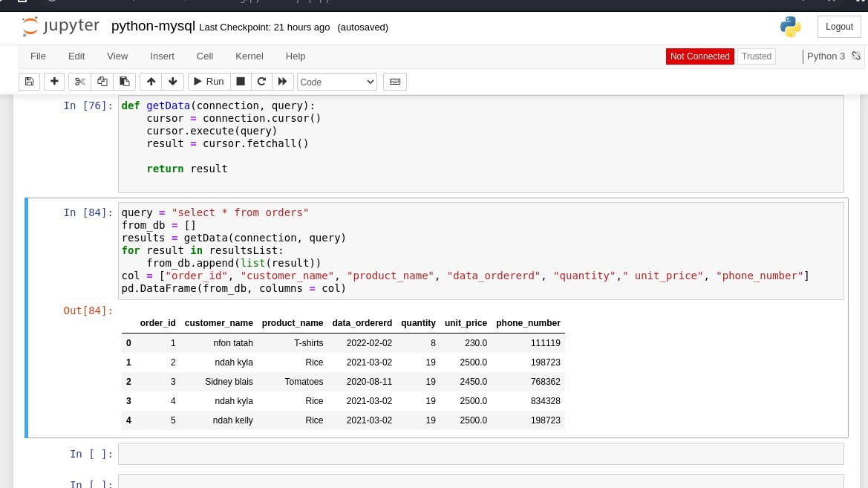Click phone number 111119 cell

coord(545,343)
